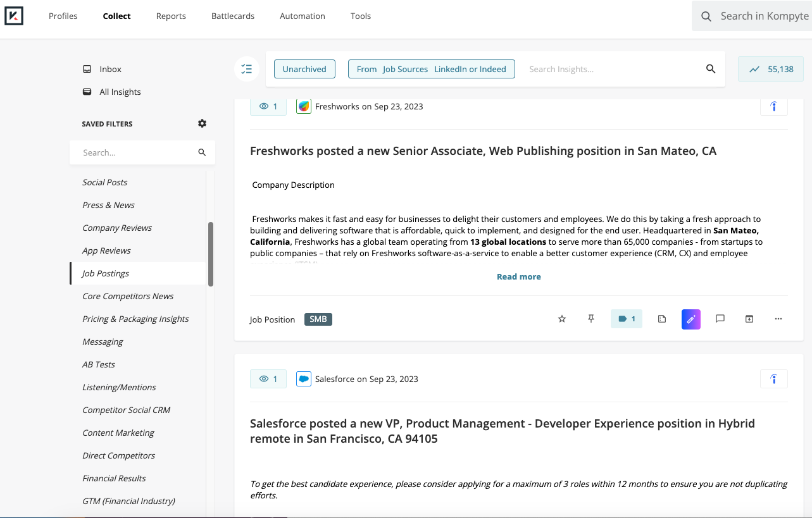This screenshot has width=812, height=518.
Task: Open the AI magic wand tool on Freshworks insight
Action: pyautogui.click(x=690, y=319)
